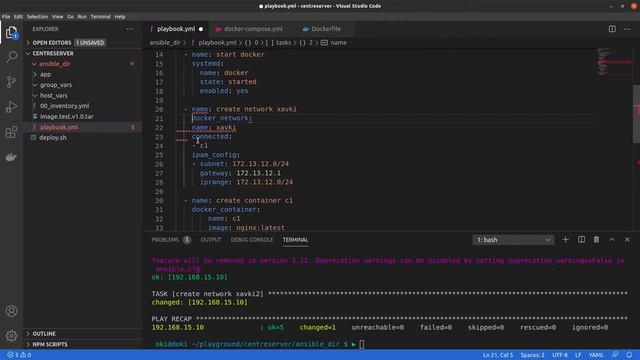Click playbook.yml breadcrumb segment
640x360 pixels.
[217, 42]
